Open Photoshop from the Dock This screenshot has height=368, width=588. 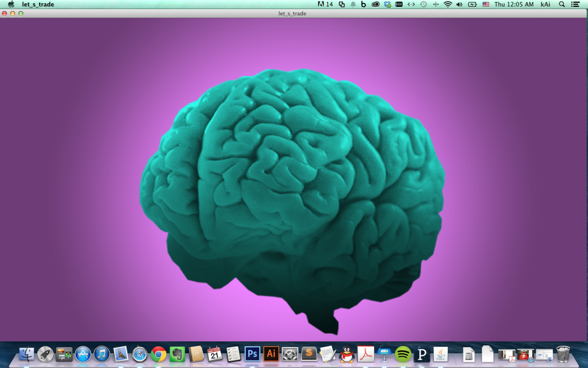(x=251, y=355)
